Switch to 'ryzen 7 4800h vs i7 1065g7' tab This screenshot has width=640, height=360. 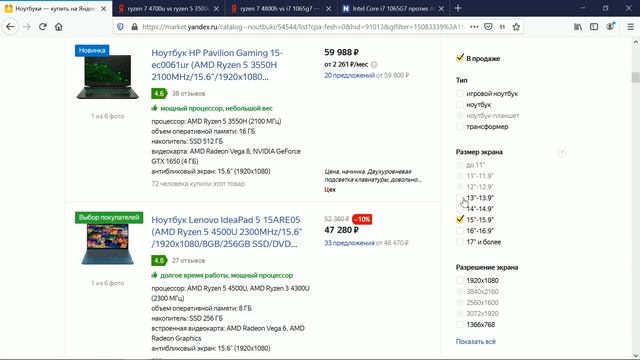281,9
